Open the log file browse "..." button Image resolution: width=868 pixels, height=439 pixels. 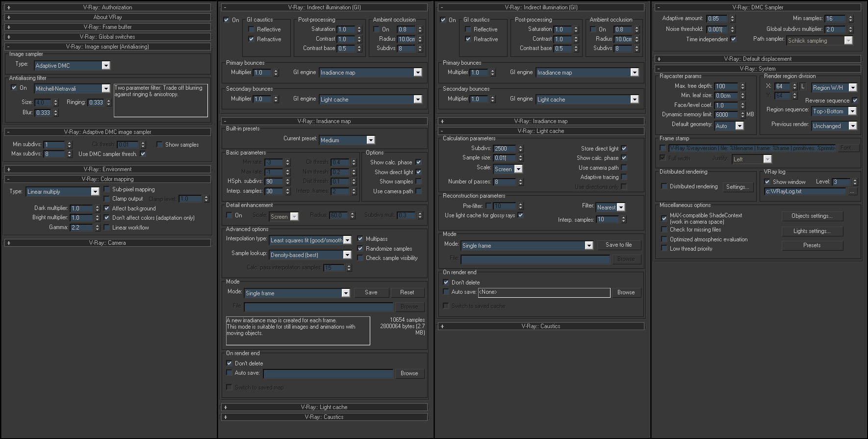tap(852, 192)
